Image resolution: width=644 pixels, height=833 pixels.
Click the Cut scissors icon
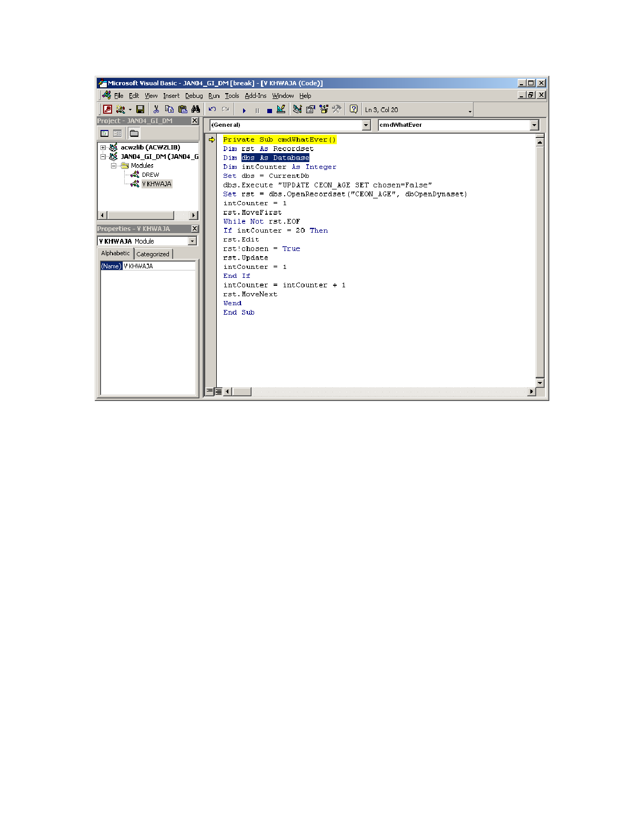click(x=156, y=109)
